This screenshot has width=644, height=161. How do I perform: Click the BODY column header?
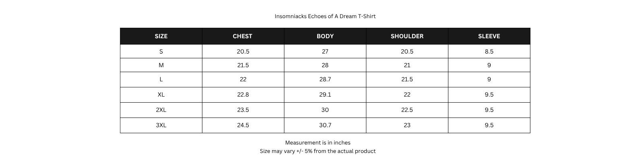coord(325,36)
